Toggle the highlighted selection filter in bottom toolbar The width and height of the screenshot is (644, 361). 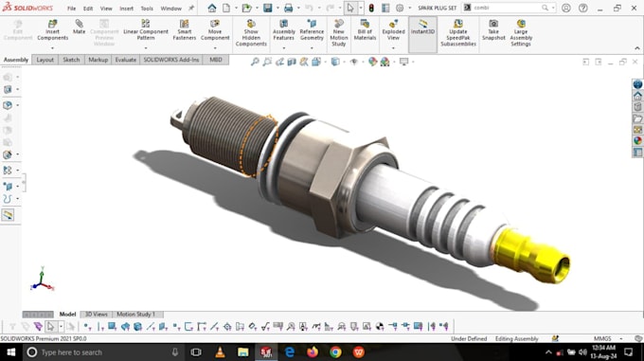[x=50, y=327]
